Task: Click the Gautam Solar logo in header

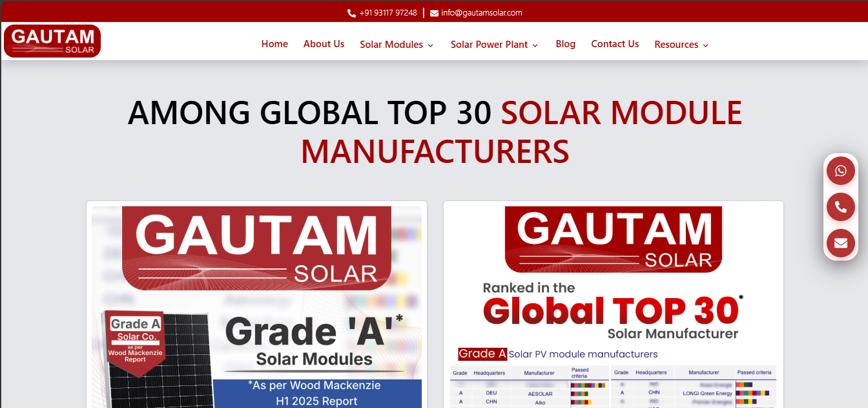Action: [x=52, y=41]
